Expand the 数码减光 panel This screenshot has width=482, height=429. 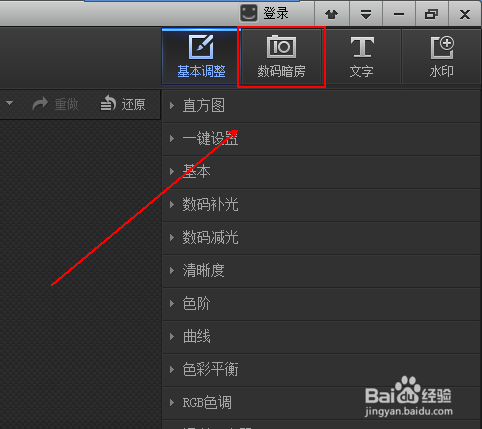pyautogui.click(x=321, y=238)
